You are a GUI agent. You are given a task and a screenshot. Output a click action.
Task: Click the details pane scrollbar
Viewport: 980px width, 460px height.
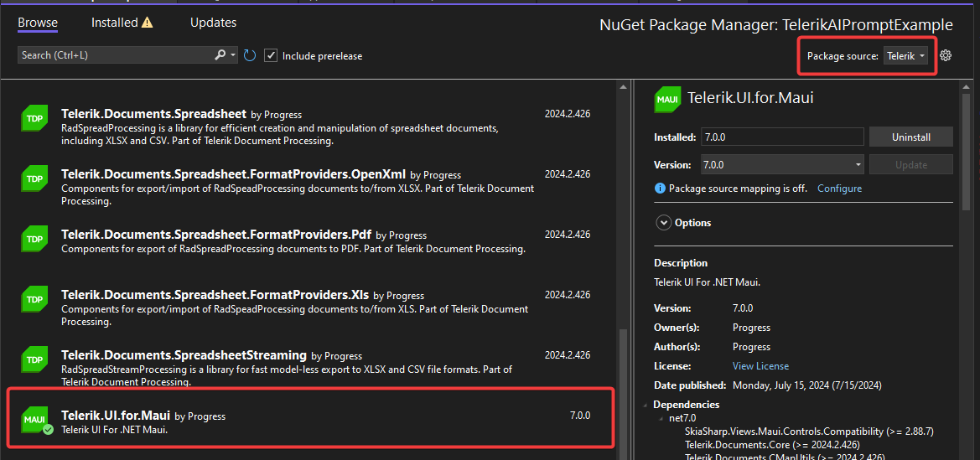click(x=967, y=150)
